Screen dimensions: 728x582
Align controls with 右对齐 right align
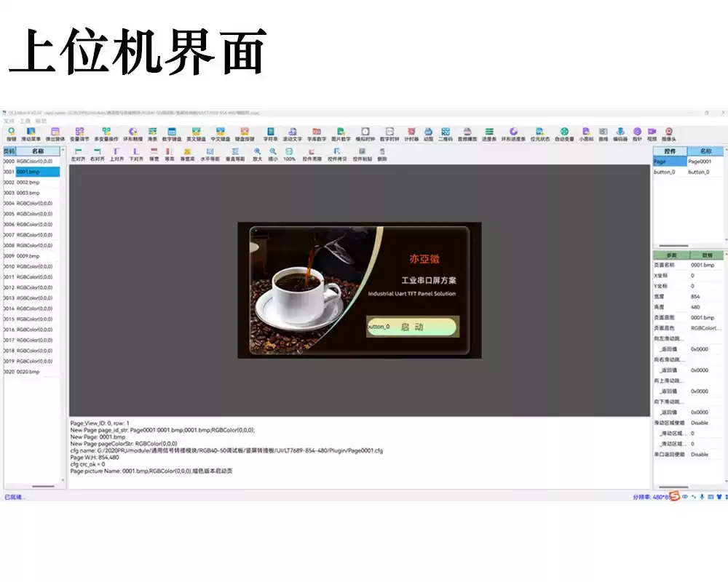(x=97, y=154)
